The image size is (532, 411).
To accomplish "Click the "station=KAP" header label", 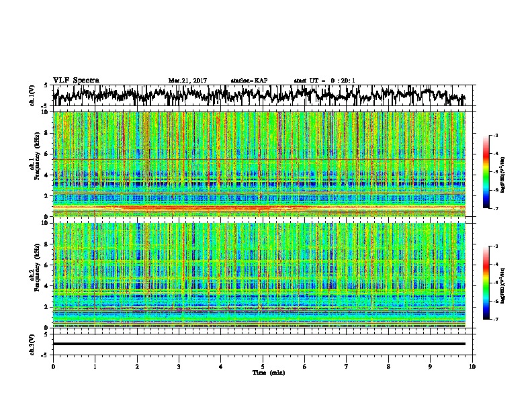I will click(x=249, y=81).
